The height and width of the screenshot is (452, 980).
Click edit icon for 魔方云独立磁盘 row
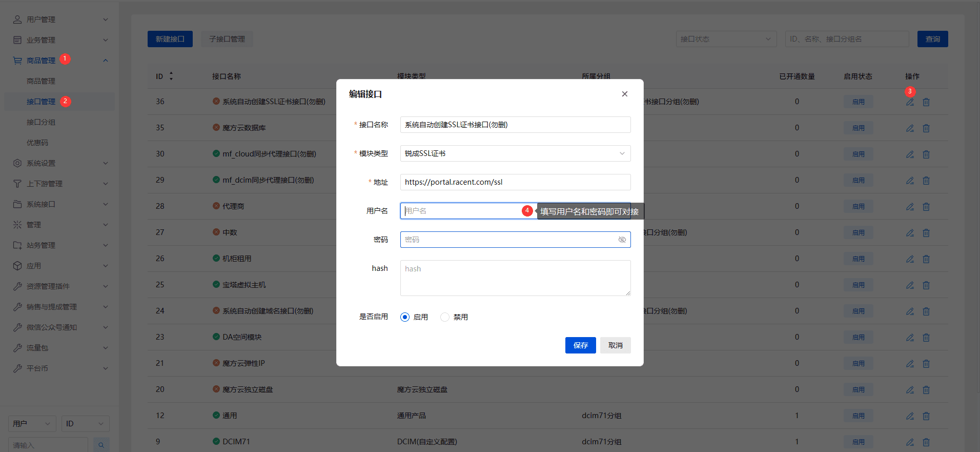point(910,390)
